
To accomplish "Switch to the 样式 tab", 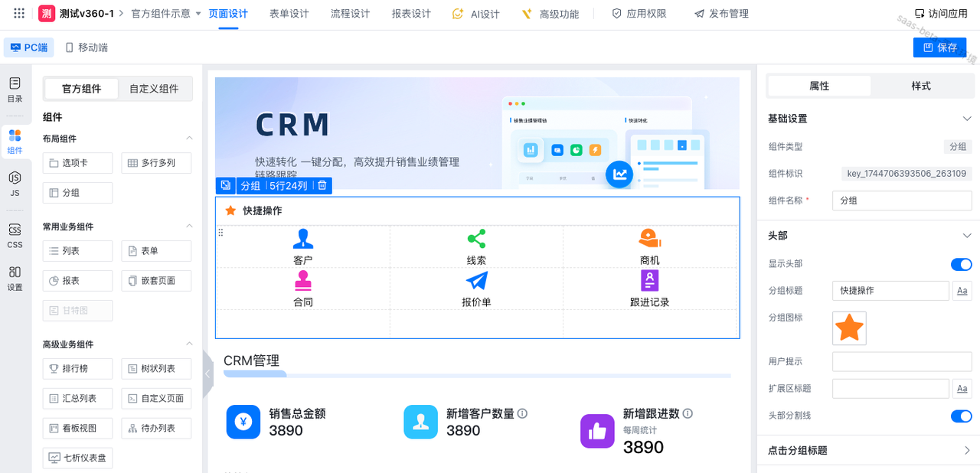I will (920, 86).
